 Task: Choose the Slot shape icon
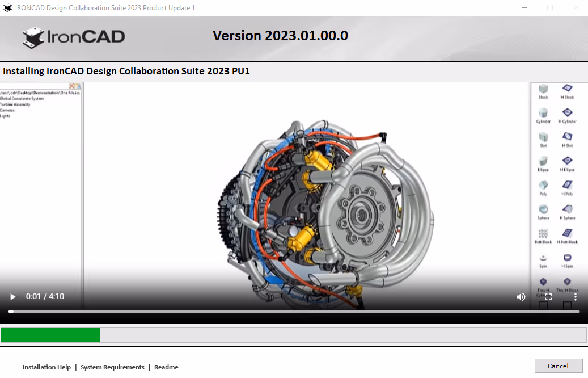pos(543,137)
